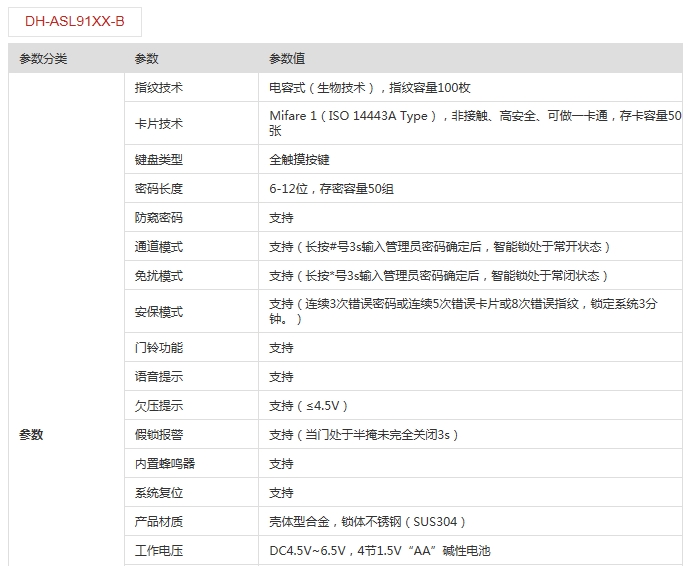Select the 密码长度 parameter cell

coord(192,188)
